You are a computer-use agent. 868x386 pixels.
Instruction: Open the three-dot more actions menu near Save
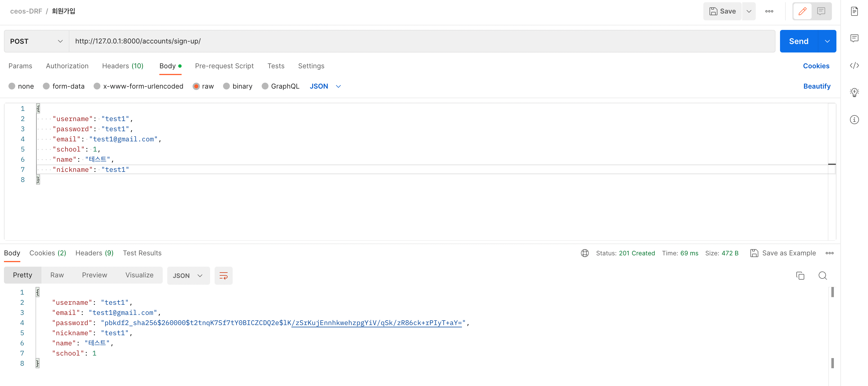[x=769, y=11]
